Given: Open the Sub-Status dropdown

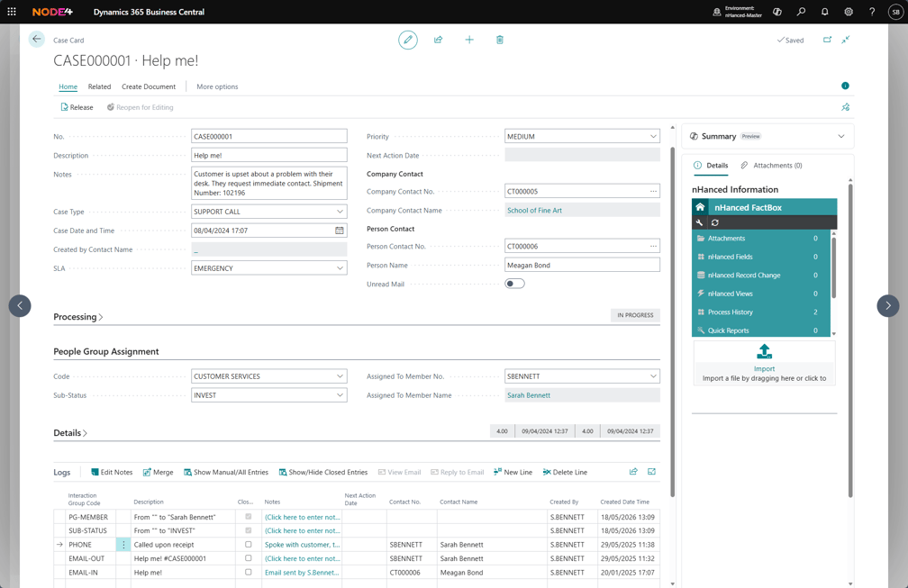Looking at the screenshot, I should pos(340,395).
